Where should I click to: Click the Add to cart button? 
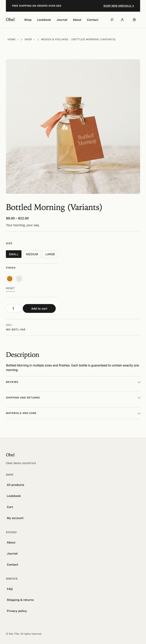(39, 308)
